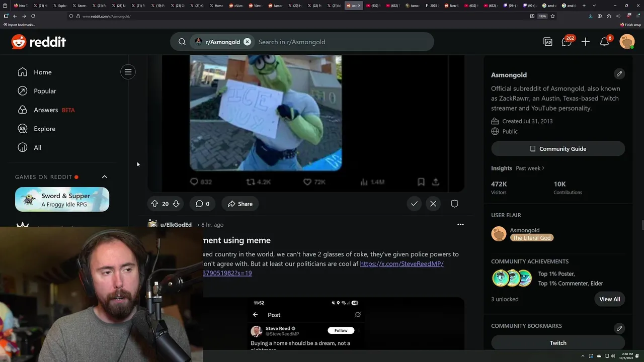Viewport: 644px width, 362px height.
Task: Bookmark this page with the star icon
Action: pos(552,16)
